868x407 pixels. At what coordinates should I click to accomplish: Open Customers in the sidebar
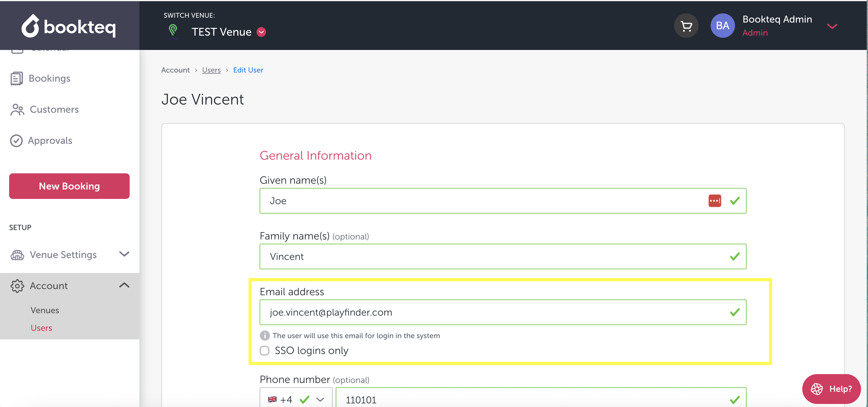54,109
